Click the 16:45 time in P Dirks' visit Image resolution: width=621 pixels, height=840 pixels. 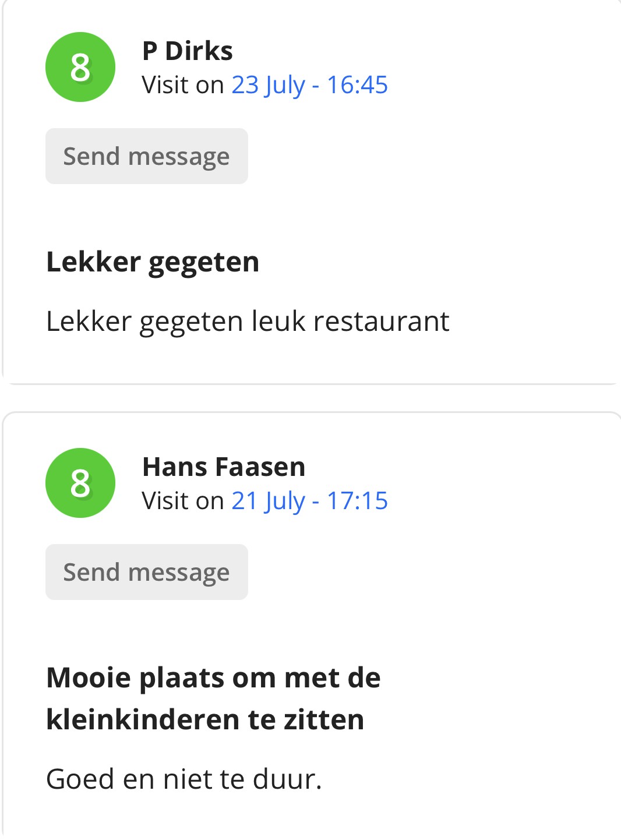[x=357, y=85]
